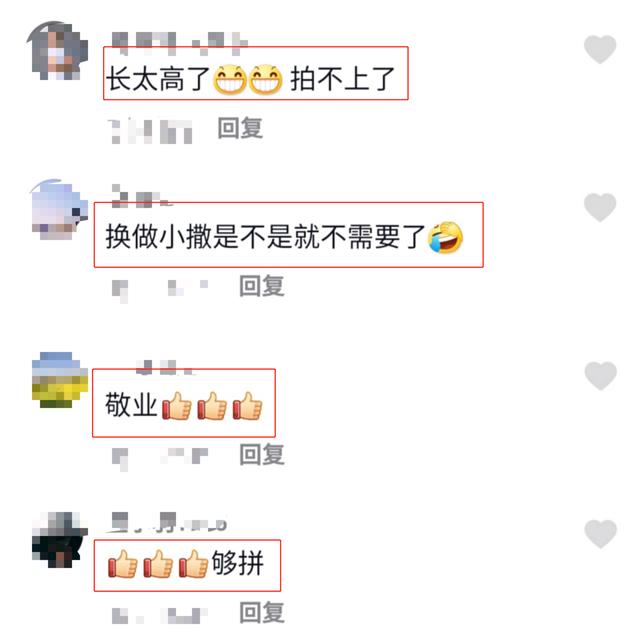Screen dimensions: 640x640
Task: Click 回复 under the "够拼" comment
Action: click(262, 612)
